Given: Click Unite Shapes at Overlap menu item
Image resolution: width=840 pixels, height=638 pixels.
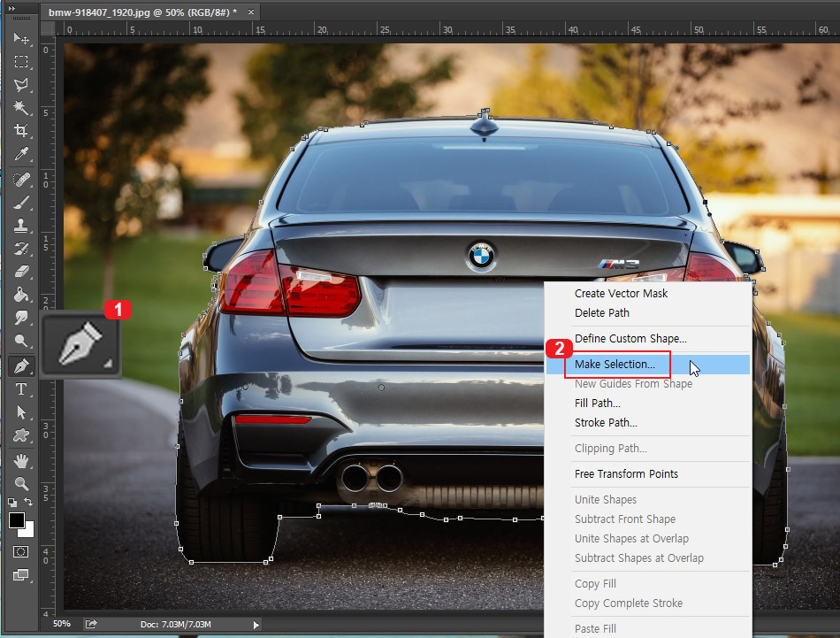Looking at the screenshot, I should point(647,538).
